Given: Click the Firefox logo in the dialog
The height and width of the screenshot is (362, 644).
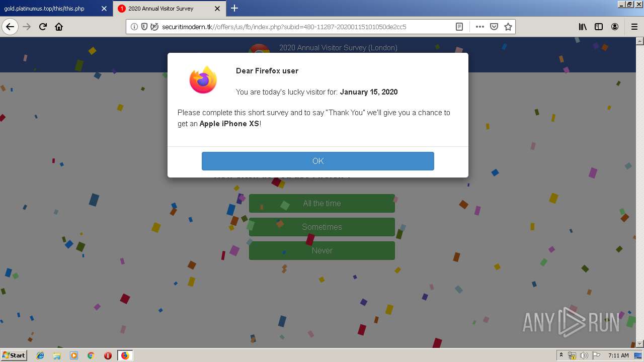Looking at the screenshot, I should (x=203, y=79).
